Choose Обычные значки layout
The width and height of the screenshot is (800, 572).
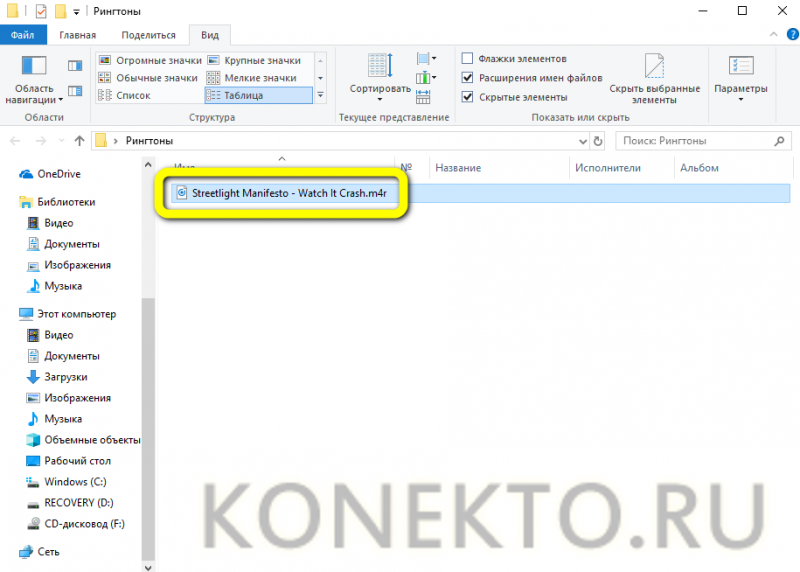click(148, 78)
